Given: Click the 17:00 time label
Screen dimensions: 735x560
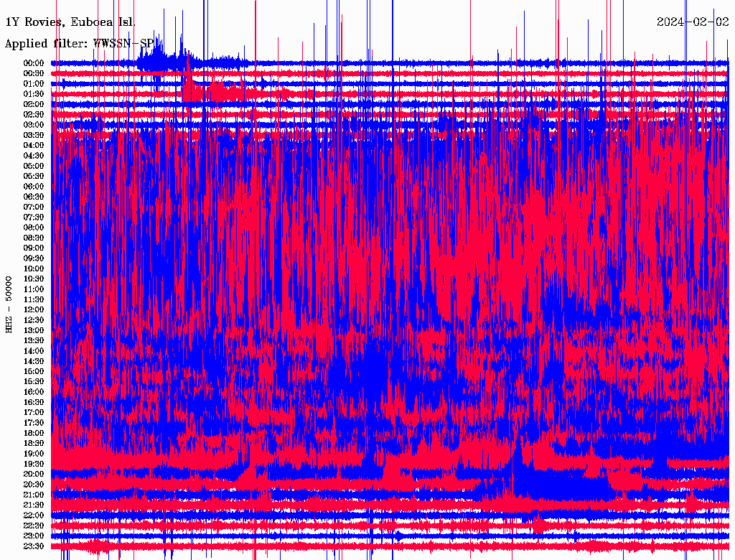Looking at the screenshot, I should tap(34, 413).
